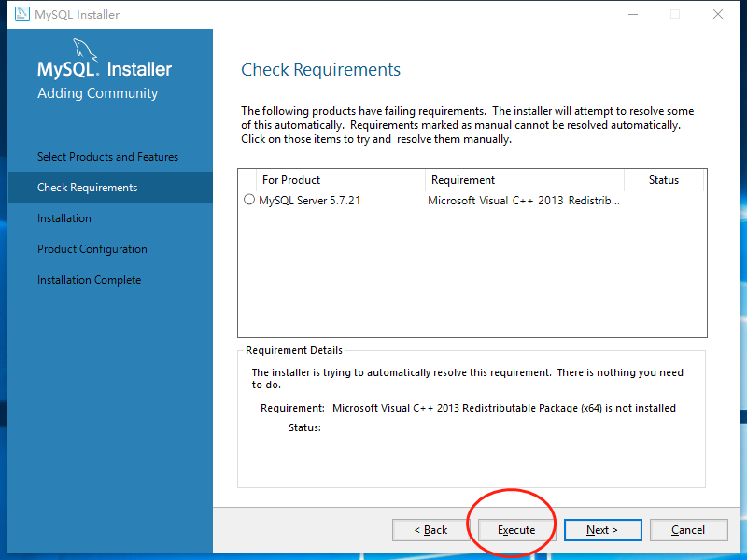Click the Status column header
This screenshot has width=747, height=560.
click(x=664, y=180)
